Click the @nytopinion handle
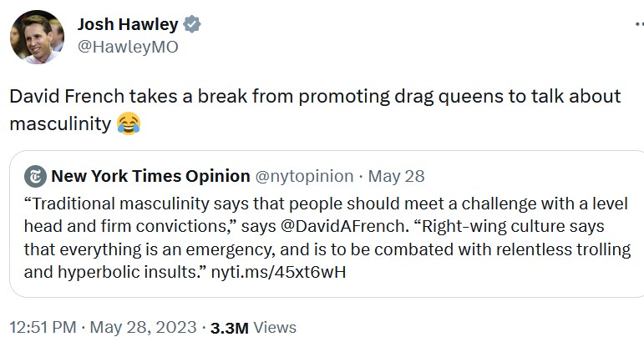This screenshot has width=644, height=342. pos(304,176)
